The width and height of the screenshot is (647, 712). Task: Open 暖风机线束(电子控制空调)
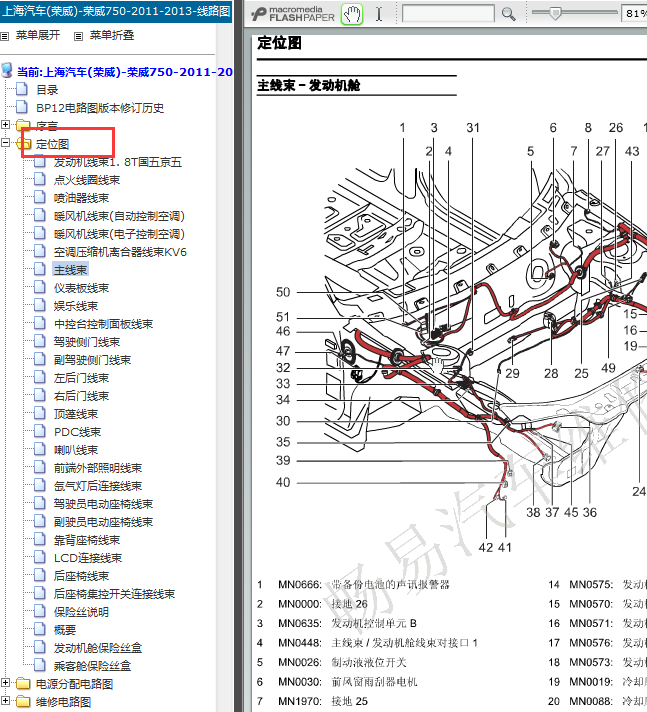point(119,234)
